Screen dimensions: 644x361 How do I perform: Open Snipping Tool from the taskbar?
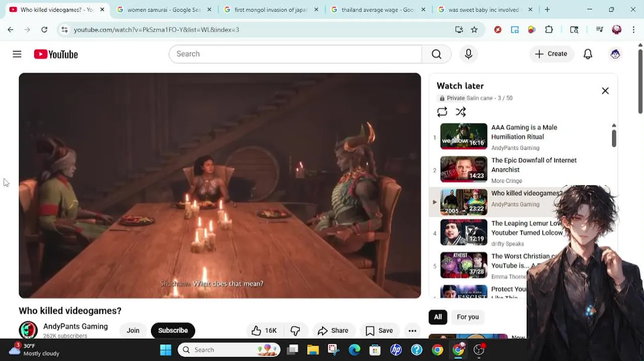(334, 349)
